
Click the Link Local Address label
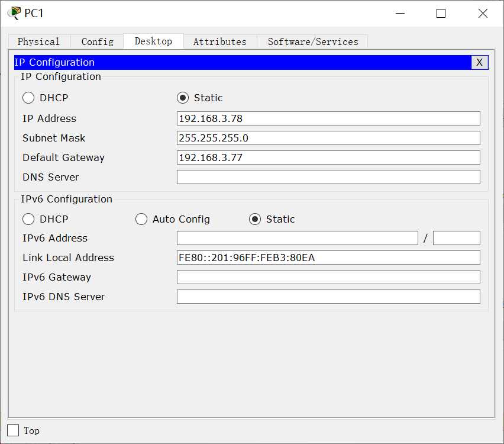pyautogui.click(x=68, y=258)
